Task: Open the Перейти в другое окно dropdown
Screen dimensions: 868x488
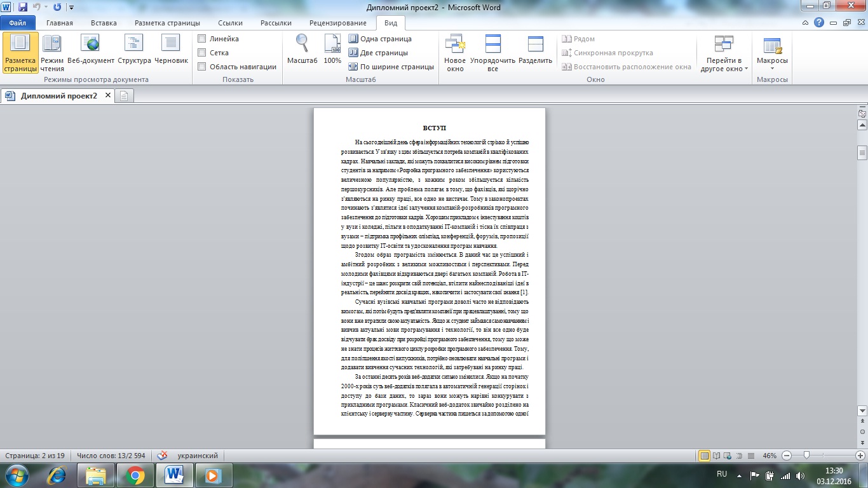Action: (x=724, y=53)
